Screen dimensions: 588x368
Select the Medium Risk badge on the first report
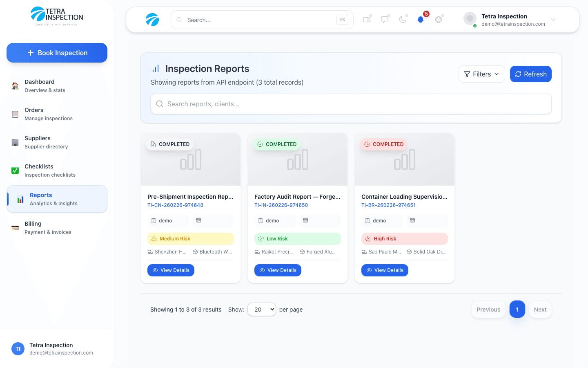191,238
